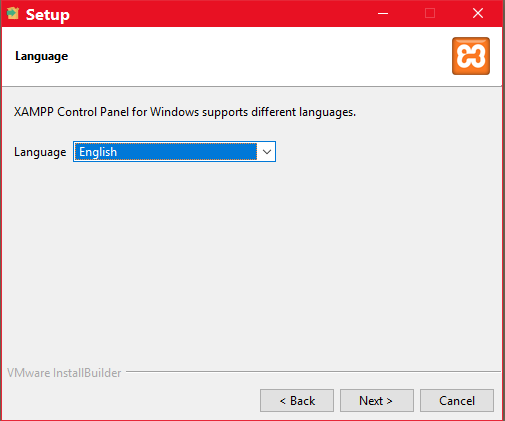Click the 'Language' heading text
505x421 pixels.
42,56
